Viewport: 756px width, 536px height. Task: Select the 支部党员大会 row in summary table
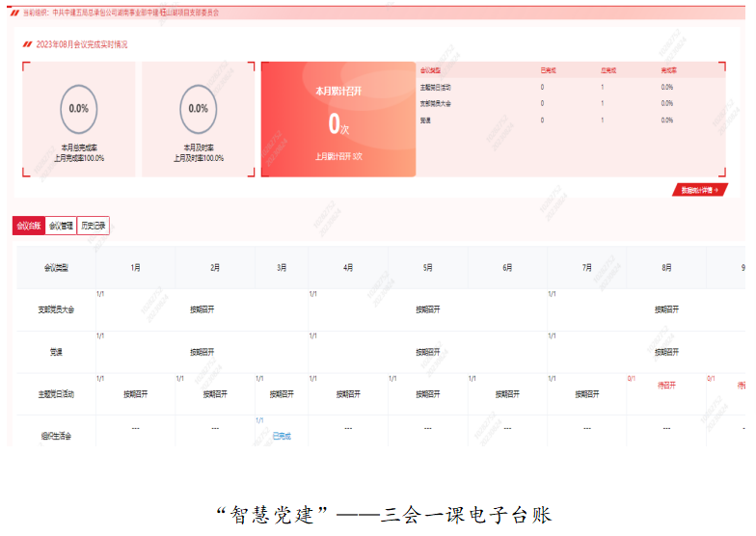pyautogui.click(x=571, y=104)
